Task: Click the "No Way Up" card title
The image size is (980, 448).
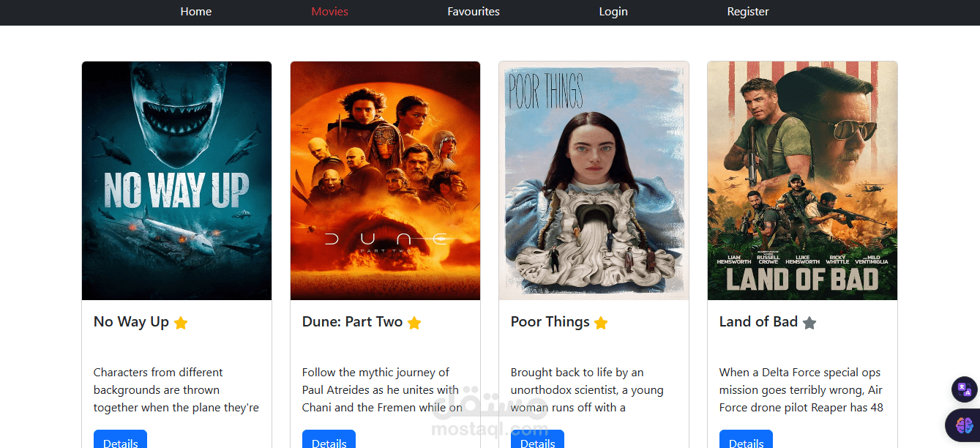Action: pos(131,322)
